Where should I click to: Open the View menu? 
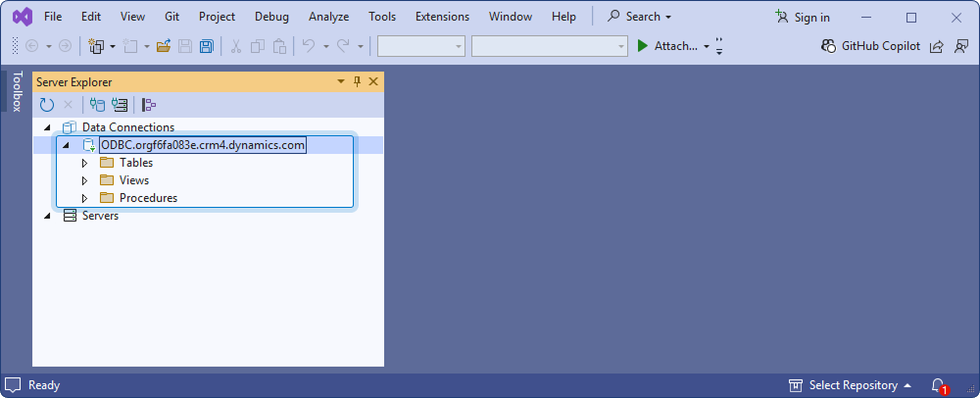point(132,17)
